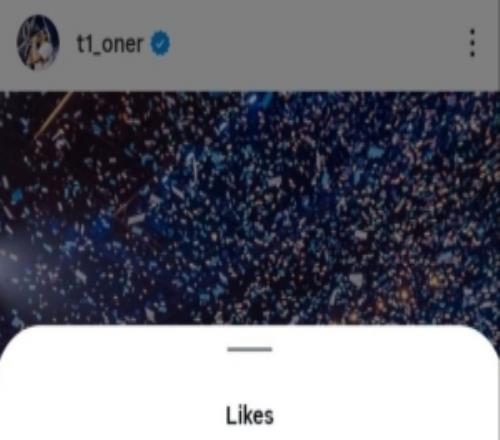Click the t1_oner username
Screen dimensions: 500x440
110,44
